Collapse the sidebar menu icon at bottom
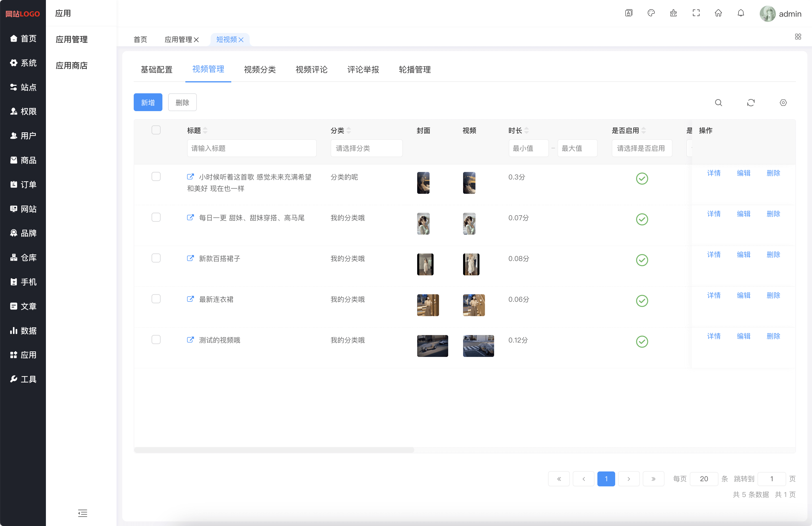812x526 pixels. (83, 513)
